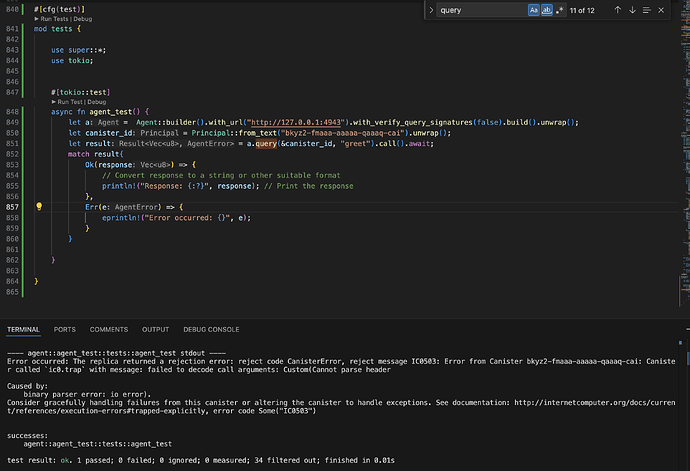690x471 pixels.
Task: Go to next find match arrow
Action: [632, 10]
